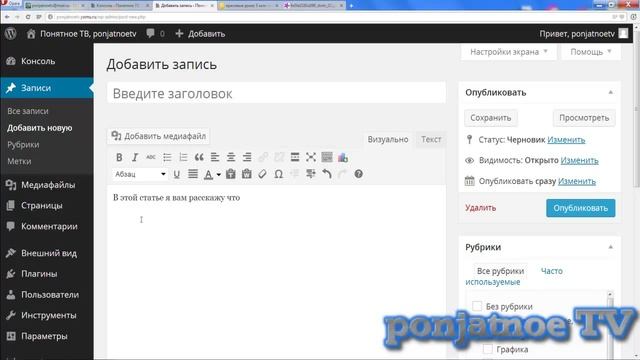Toggle bold formatting in editor toolbar
Screen dimensions: 640x360
point(119,158)
